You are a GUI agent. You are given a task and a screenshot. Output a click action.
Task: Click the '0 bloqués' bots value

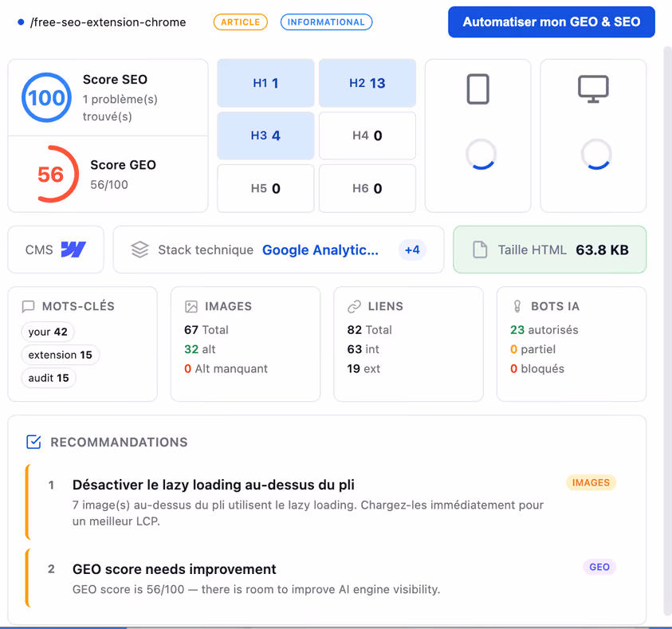coord(537,368)
